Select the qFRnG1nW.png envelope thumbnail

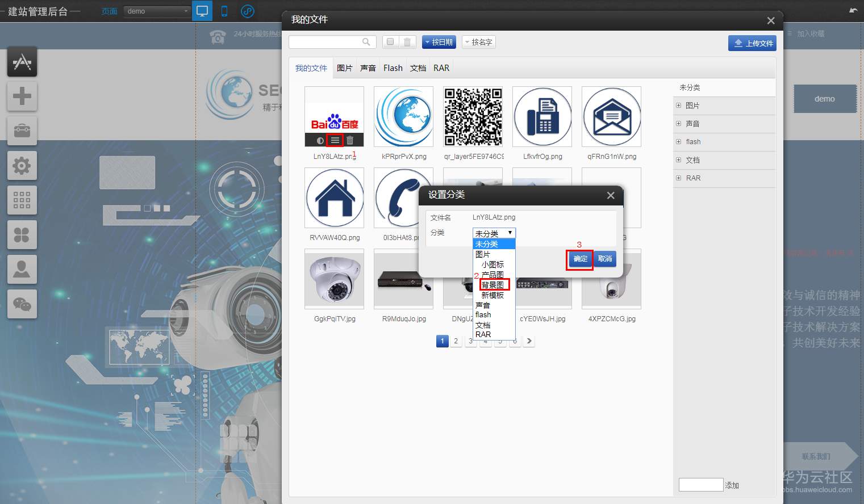pos(611,116)
